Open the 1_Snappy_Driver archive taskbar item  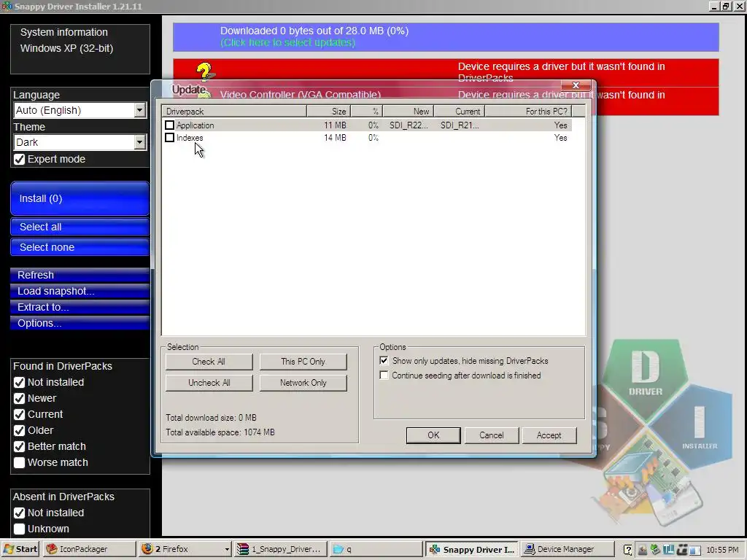282,549
